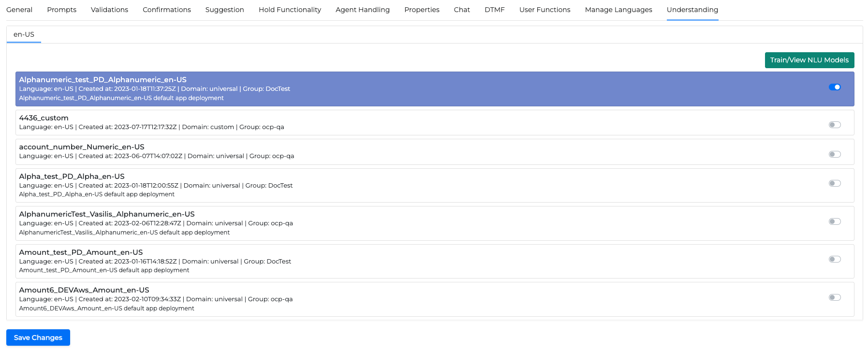Enable the Alpha_test_PD_Alpha_en-US toggle
This screenshot has width=868, height=352.
pos(835,183)
